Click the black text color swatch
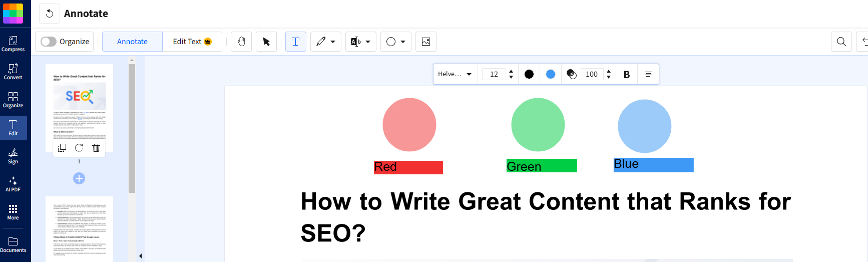The image size is (868, 262). pos(529,74)
